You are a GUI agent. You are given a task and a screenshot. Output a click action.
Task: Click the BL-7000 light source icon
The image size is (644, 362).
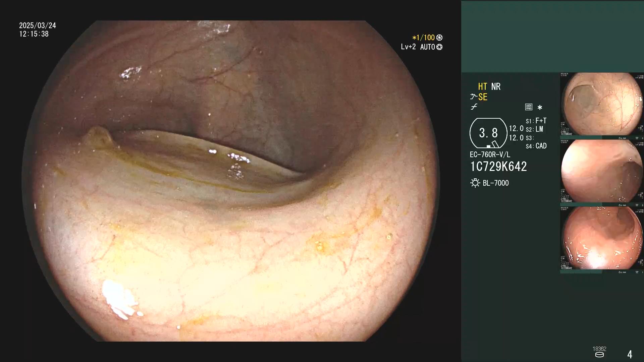click(x=475, y=183)
